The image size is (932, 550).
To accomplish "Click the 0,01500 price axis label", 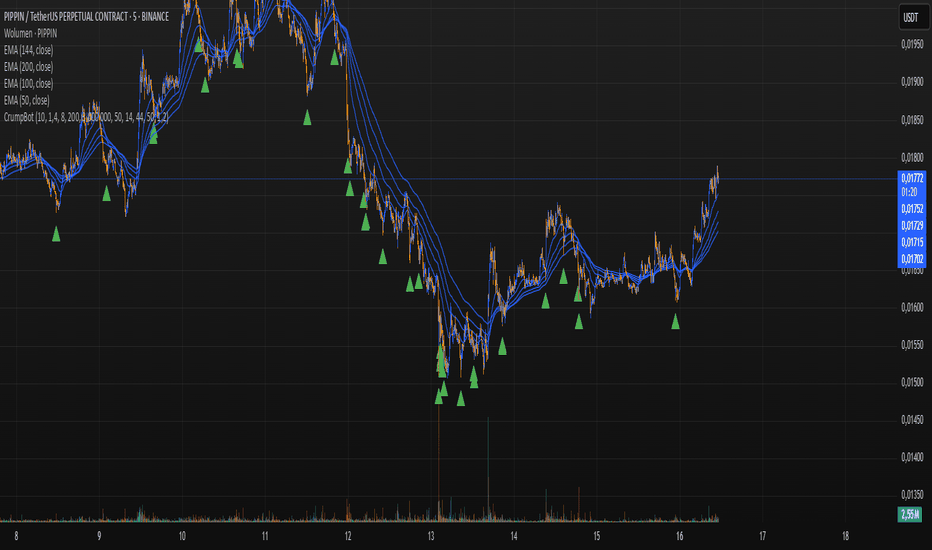I will coord(912,382).
